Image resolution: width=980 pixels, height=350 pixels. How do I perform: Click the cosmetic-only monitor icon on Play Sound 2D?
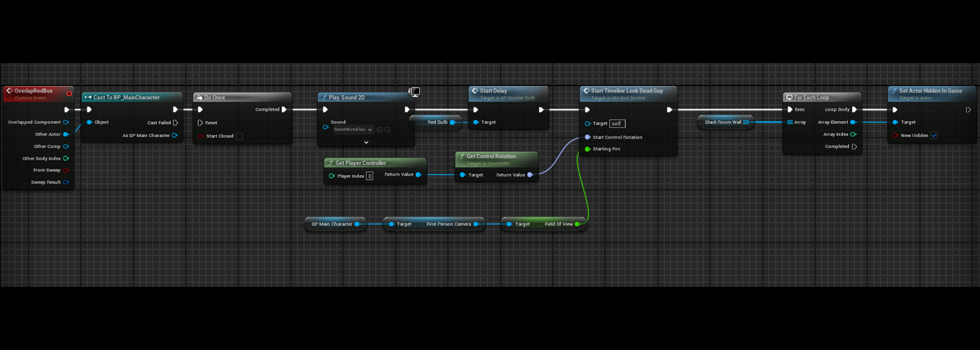[414, 92]
